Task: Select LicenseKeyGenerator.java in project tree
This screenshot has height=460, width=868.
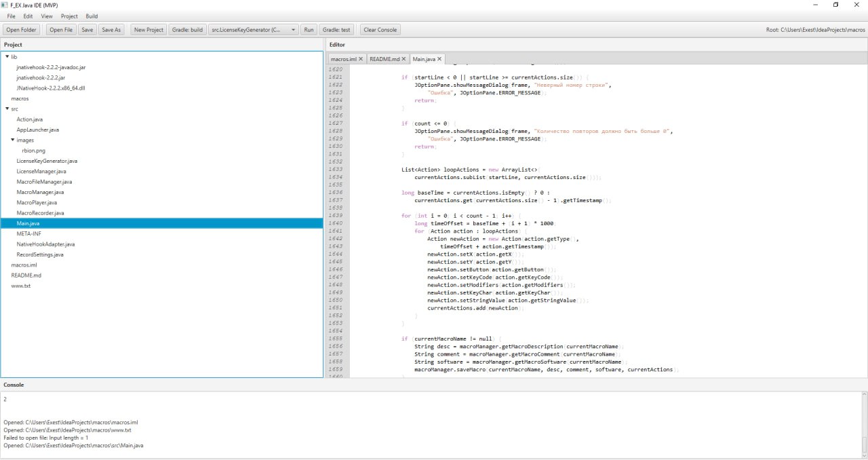Action: 47,161
